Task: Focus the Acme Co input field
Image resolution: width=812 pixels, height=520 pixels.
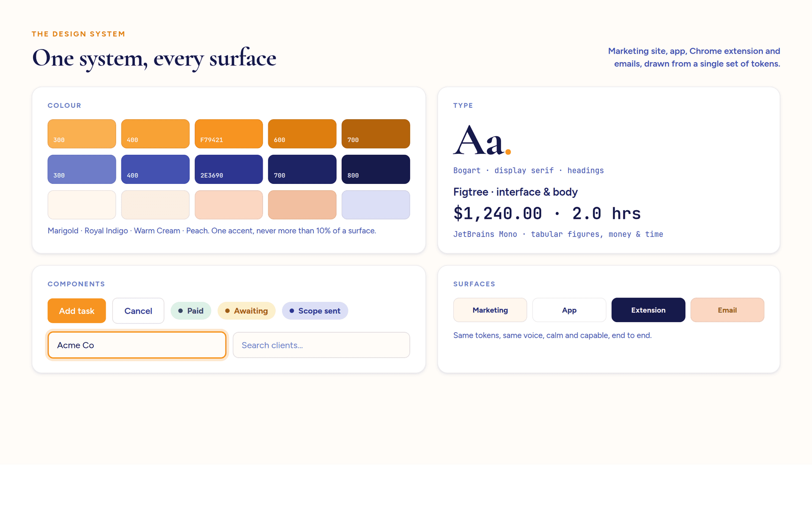Action: [x=137, y=345]
